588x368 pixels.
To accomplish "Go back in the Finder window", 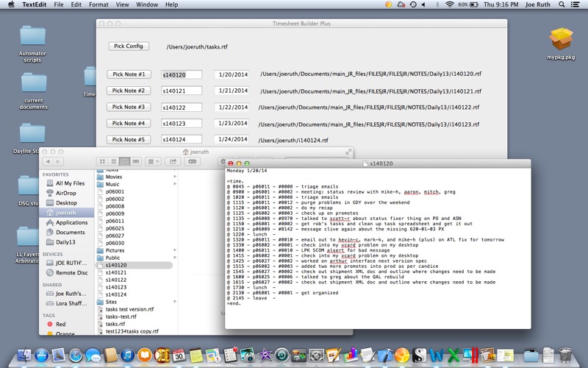I will tap(48, 161).
